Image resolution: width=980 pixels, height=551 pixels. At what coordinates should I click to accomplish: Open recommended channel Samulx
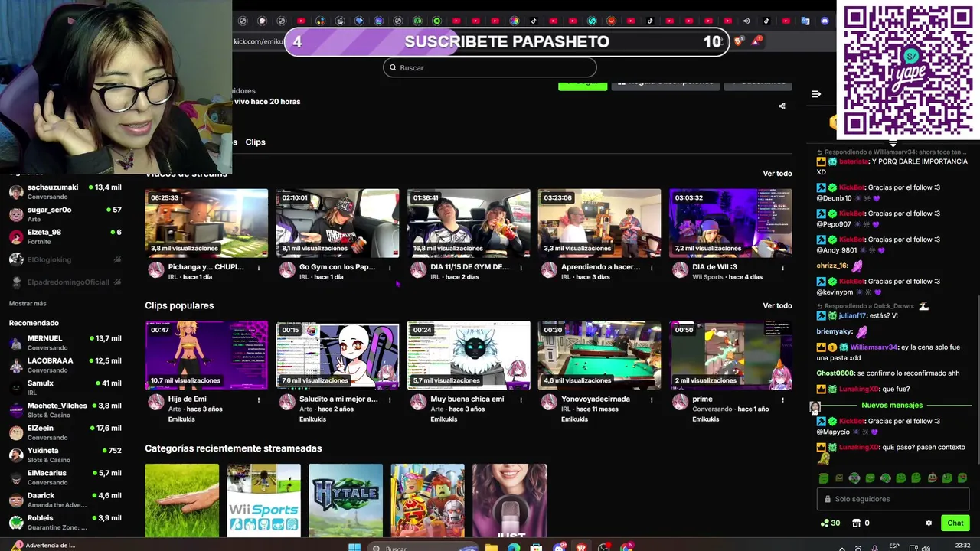click(x=64, y=387)
